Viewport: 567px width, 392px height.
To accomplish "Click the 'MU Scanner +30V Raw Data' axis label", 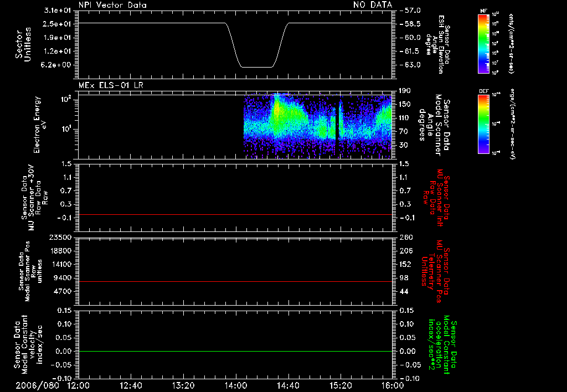I will (x=34, y=198).
